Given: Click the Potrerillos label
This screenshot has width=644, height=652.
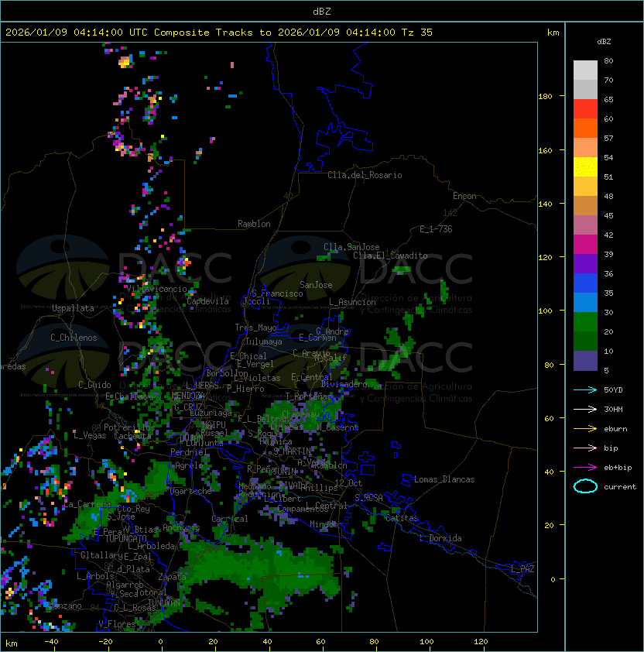Looking at the screenshot, I should click(x=129, y=427).
